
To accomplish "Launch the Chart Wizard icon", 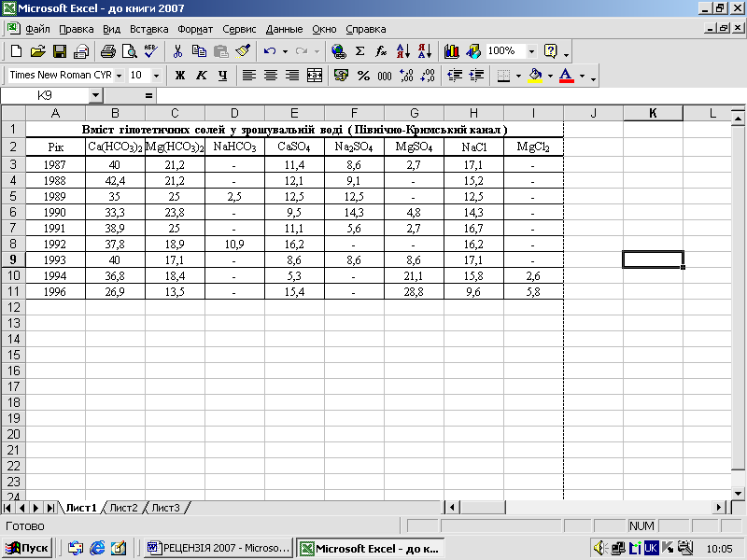I will (451, 51).
